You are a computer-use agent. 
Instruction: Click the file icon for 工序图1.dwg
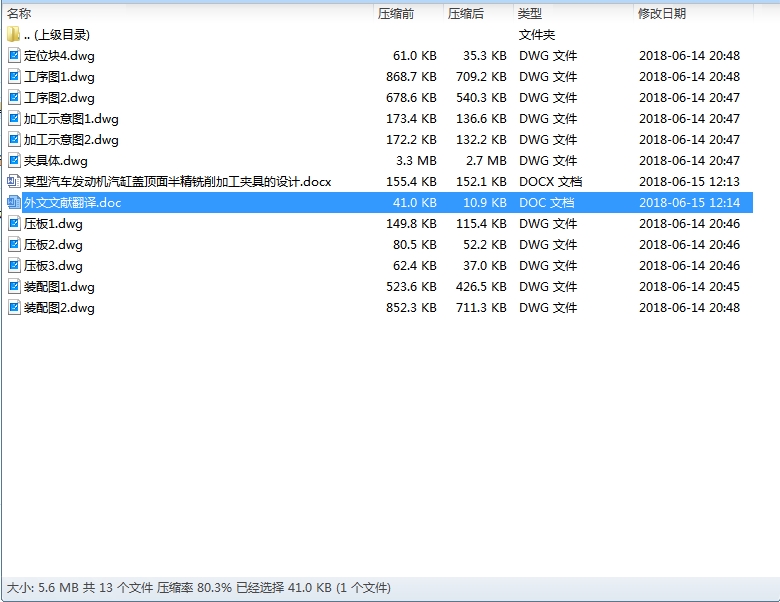coord(14,76)
